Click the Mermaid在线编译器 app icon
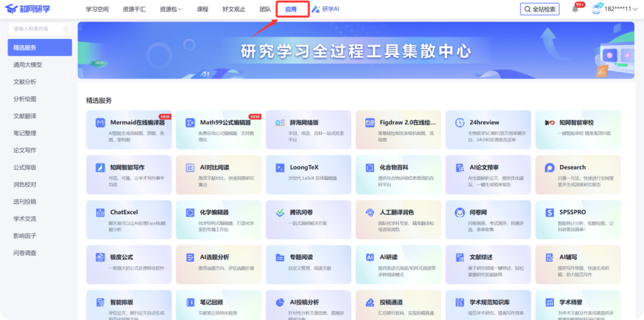This screenshot has width=644, height=320. [x=100, y=123]
